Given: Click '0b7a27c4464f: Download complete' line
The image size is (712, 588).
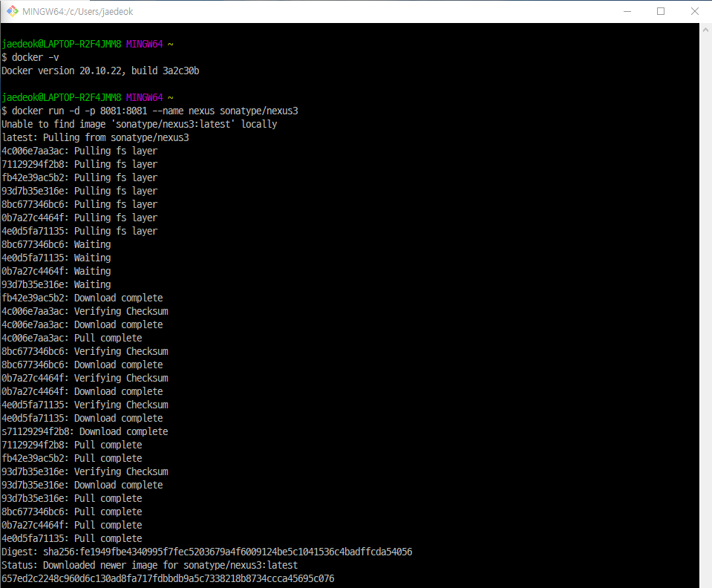Looking at the screenshot, I should coord(82,391).
